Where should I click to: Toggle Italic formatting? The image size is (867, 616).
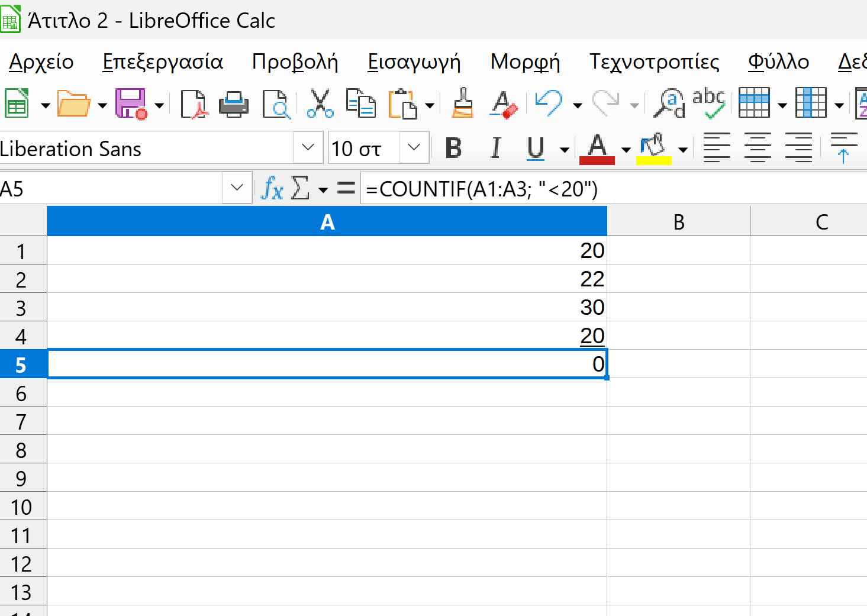coord(495,149)
